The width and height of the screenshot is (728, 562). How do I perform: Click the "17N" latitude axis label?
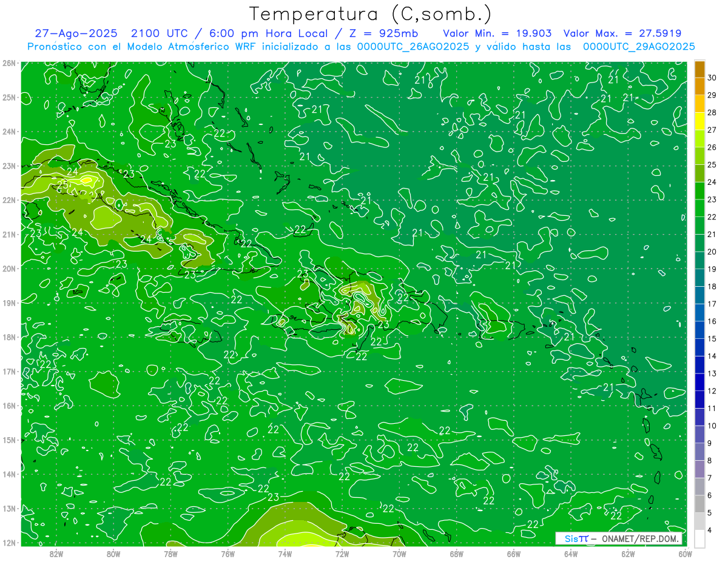[9, 371]
